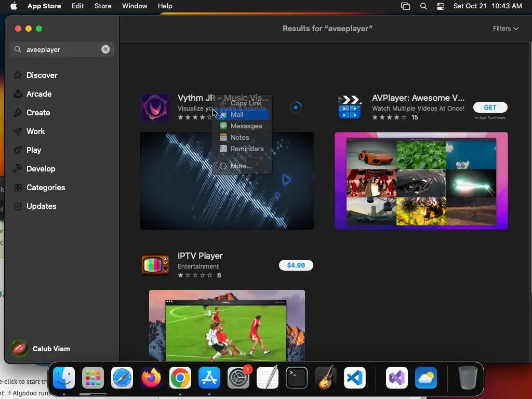Buy IPTV Player for $4.99
Viewport: 532px width, 399px height.
(296, 265)
